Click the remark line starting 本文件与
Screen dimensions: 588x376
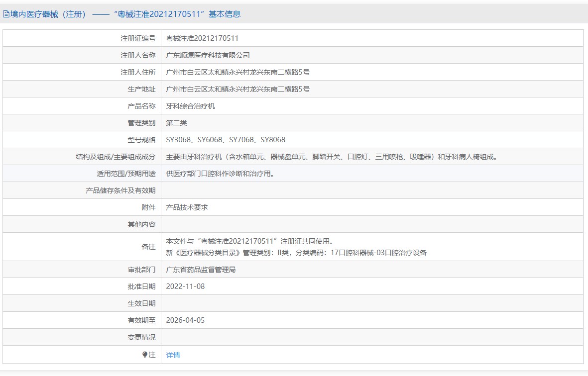coord(250,241)
